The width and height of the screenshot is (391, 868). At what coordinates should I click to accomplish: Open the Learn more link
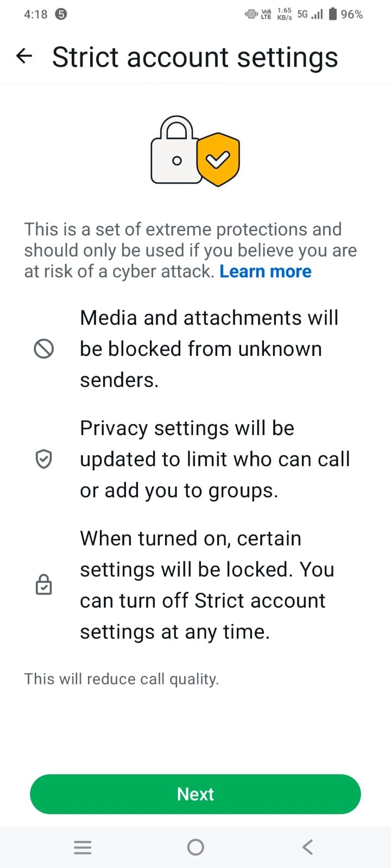click(265, 271)
